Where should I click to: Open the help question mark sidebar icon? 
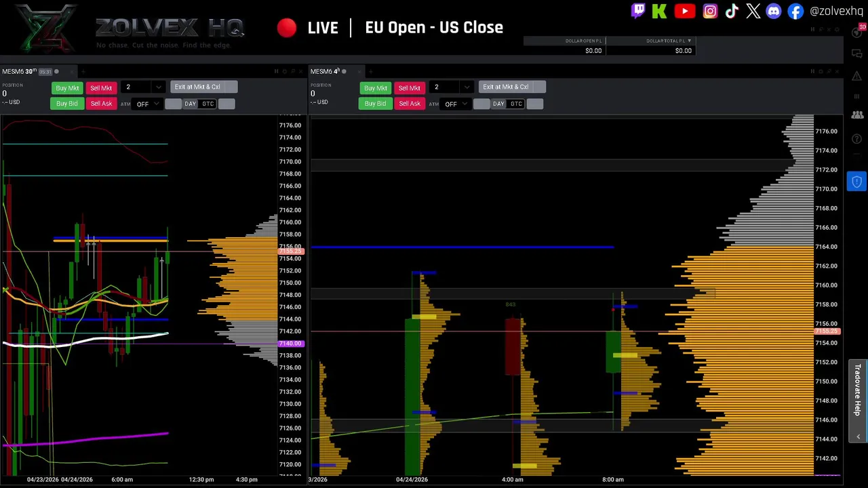857,139
